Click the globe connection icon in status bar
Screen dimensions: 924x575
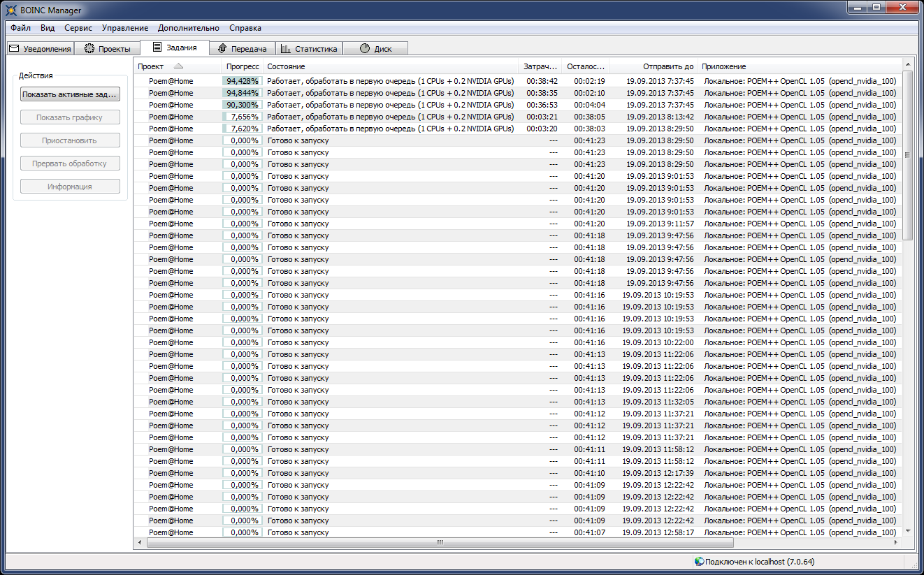coord(699,561)
